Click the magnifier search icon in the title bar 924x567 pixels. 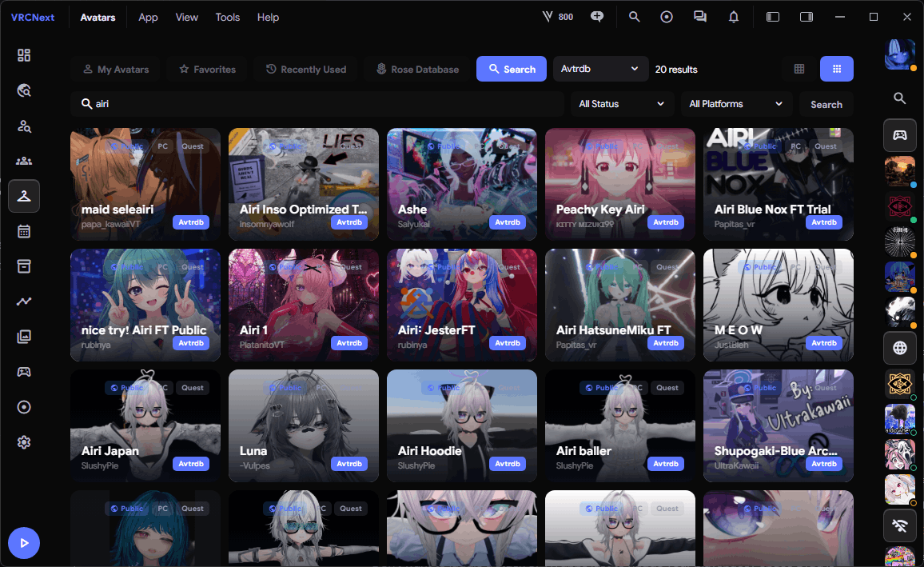pos(634,17)
